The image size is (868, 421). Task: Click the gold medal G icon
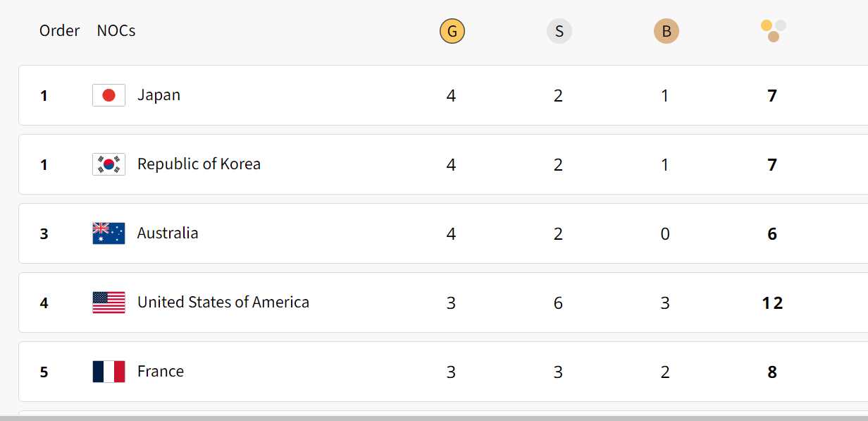tap(452, 31)
